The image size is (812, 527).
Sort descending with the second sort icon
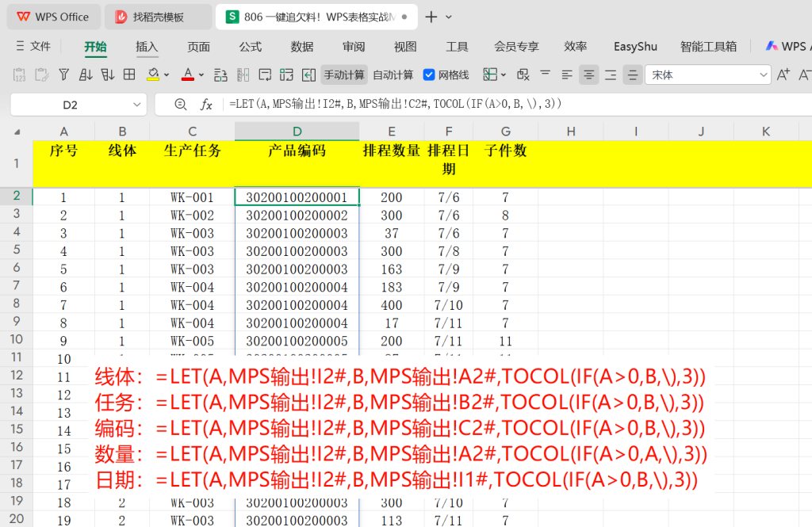(107, 75)
